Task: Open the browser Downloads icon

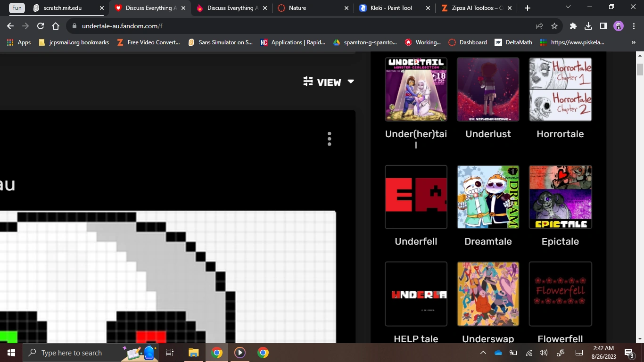Action: [x=588, y=26]
